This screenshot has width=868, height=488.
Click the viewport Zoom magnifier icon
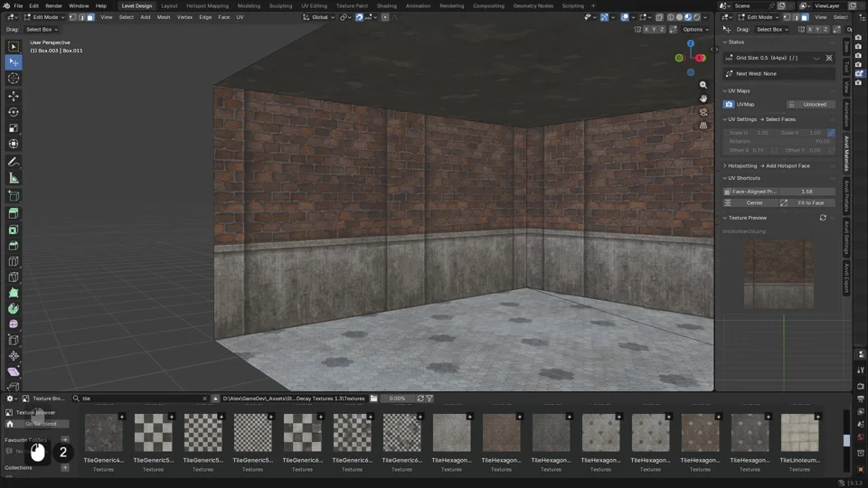tap(703, 85)
